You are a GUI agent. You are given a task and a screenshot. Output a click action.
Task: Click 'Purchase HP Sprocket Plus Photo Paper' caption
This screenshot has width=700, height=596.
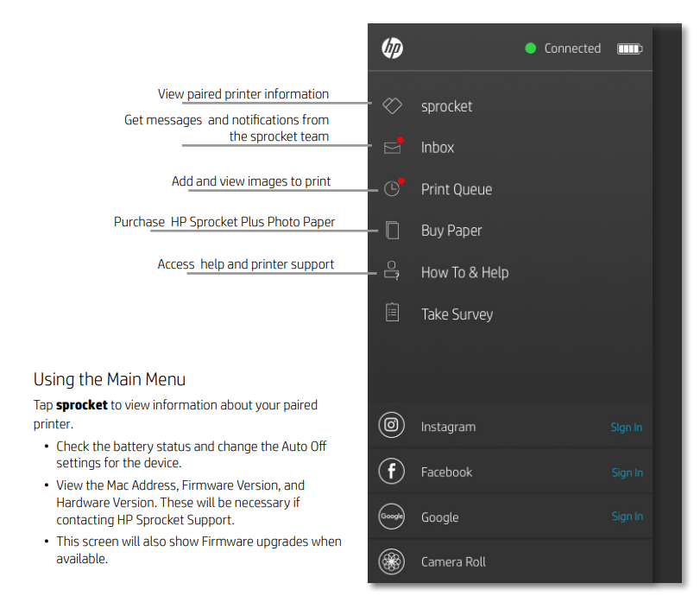pos(224,222)
